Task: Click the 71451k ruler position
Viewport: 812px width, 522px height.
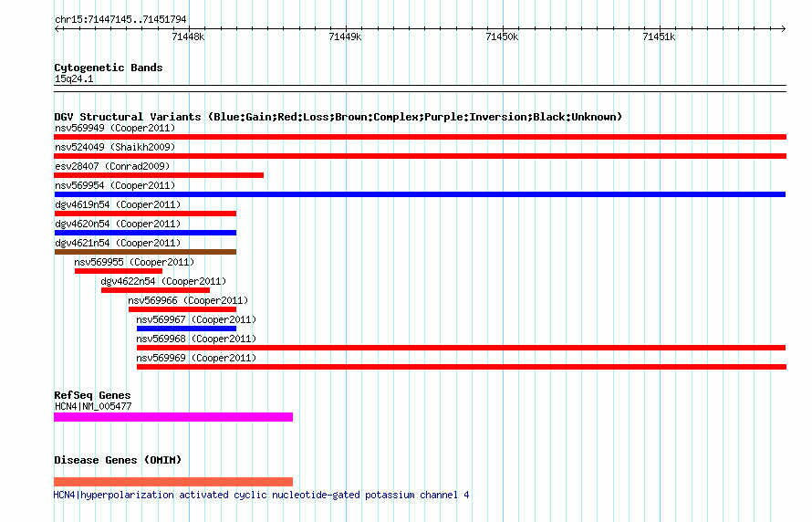Action: [x=660, y=37]
